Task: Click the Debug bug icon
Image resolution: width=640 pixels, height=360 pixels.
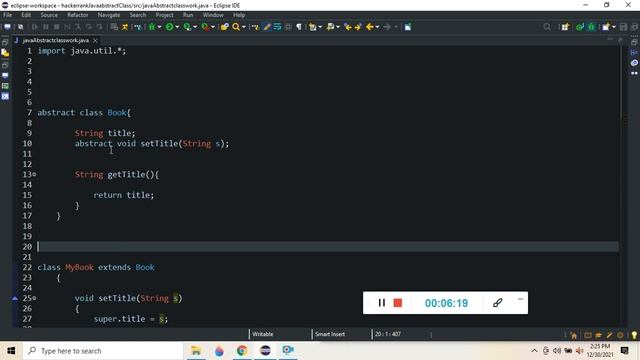Action: 152,27
